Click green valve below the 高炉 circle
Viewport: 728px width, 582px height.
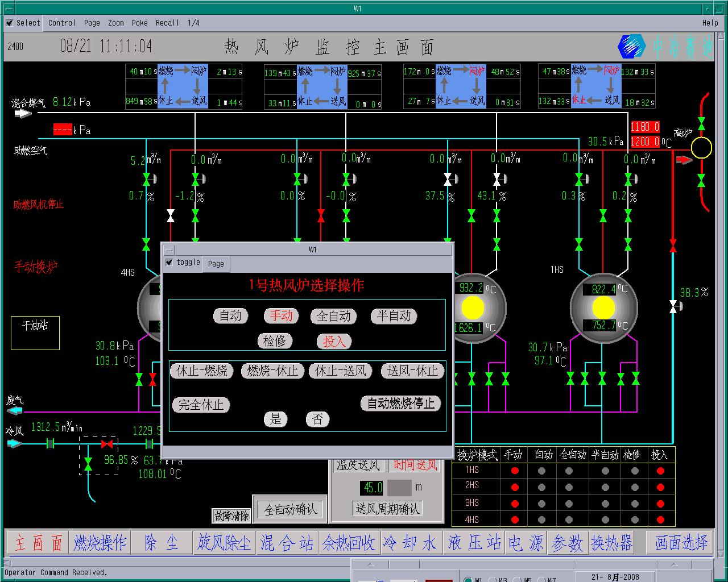[701, 181]
